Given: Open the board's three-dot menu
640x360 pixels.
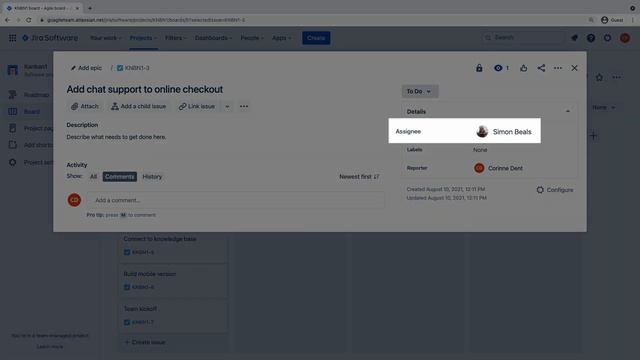Looking at the screenshot, I should point(616,77).
